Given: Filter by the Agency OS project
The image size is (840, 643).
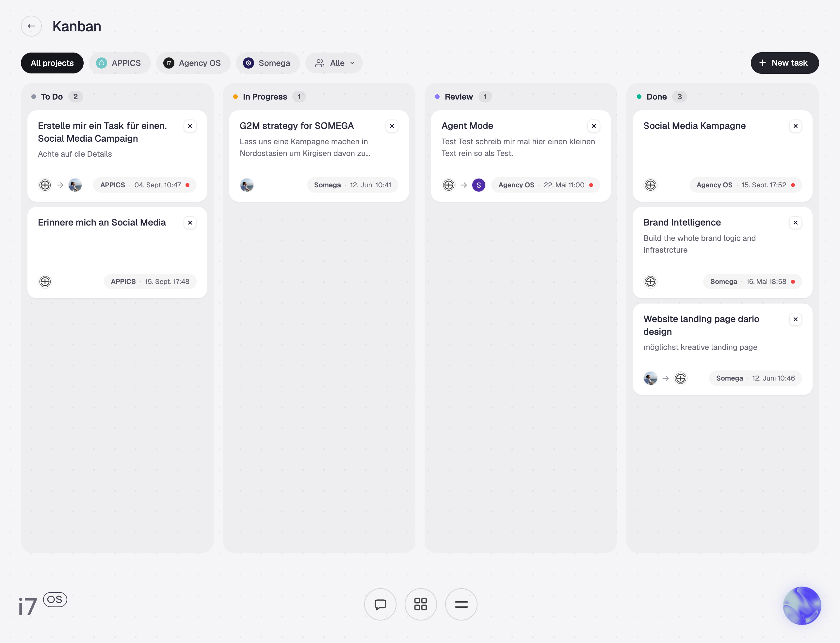Looking at the screenshot, I should pos(193,63).
